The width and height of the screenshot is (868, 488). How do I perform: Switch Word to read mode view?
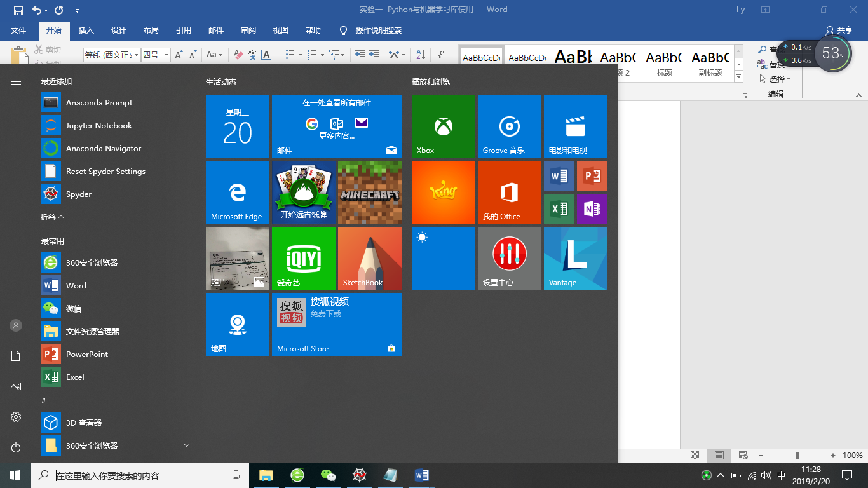coord(695,456)
